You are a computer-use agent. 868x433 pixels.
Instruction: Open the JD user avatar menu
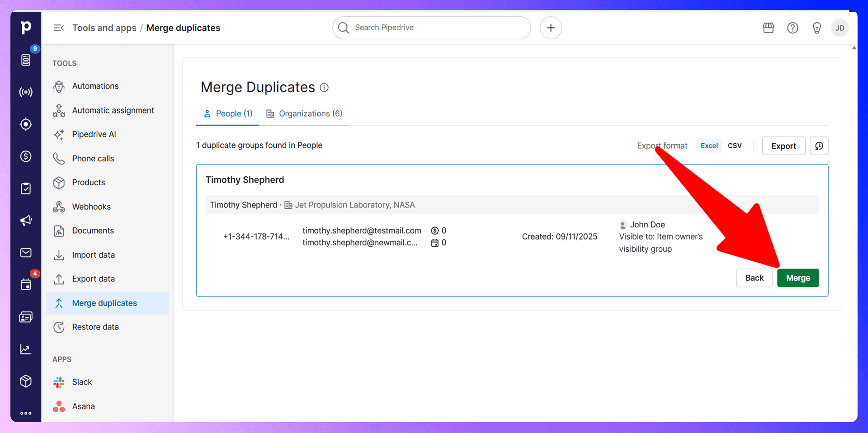click(840, 28)
